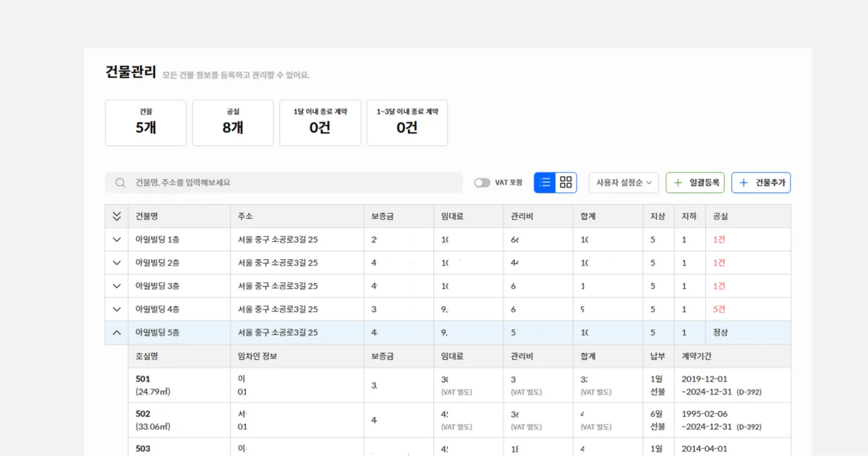Click the search magnifier icon
868x456 pixels.
tap(120, 182)
